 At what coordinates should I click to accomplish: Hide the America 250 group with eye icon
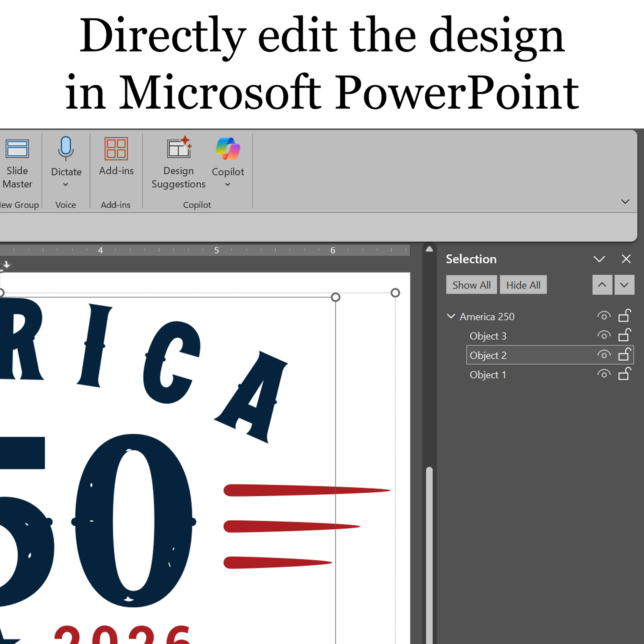point(604,316)
